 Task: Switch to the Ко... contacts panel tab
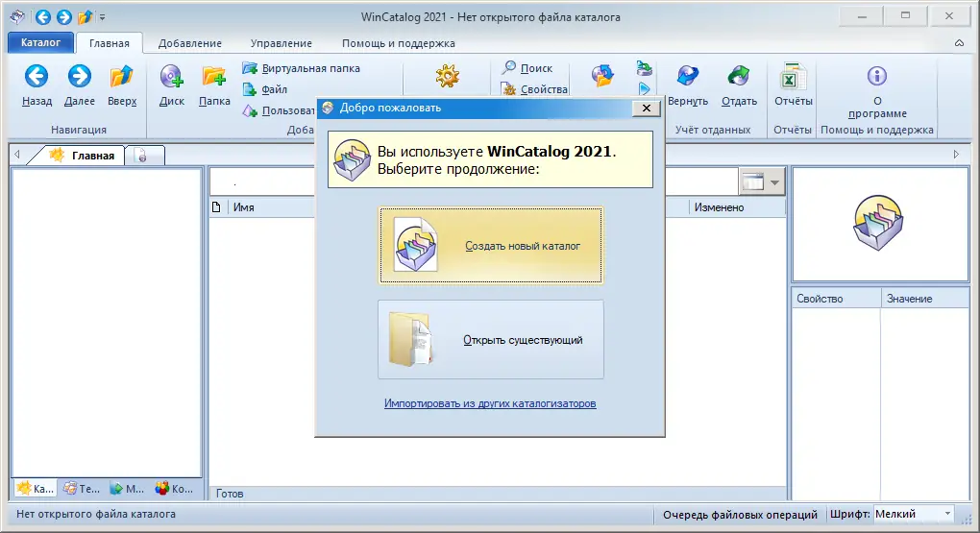(174, 489)
